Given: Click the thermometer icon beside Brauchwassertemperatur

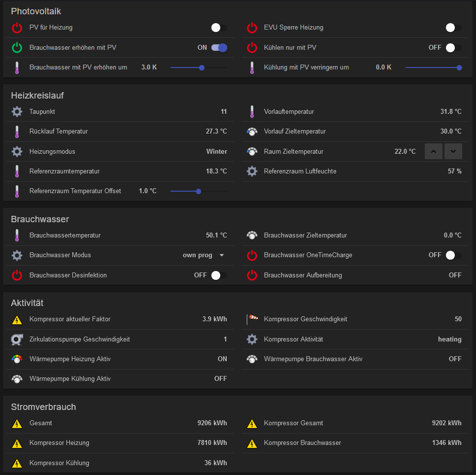Looking at the screenshot, I should click(x=17, y=236).
